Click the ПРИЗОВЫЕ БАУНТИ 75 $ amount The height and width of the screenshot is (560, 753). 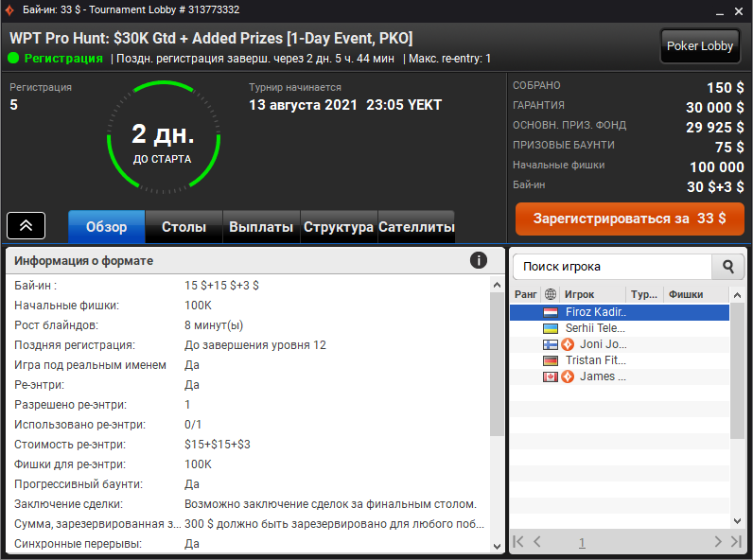[729, 147]
